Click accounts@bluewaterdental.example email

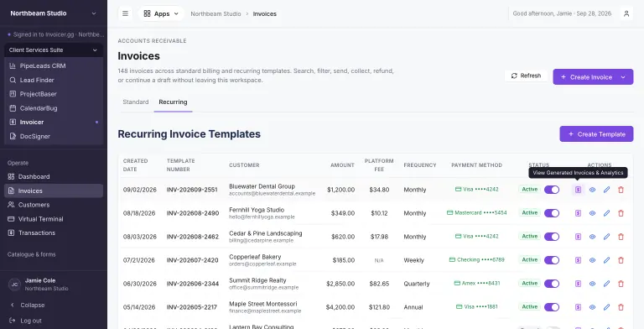[x=272, y=193]
